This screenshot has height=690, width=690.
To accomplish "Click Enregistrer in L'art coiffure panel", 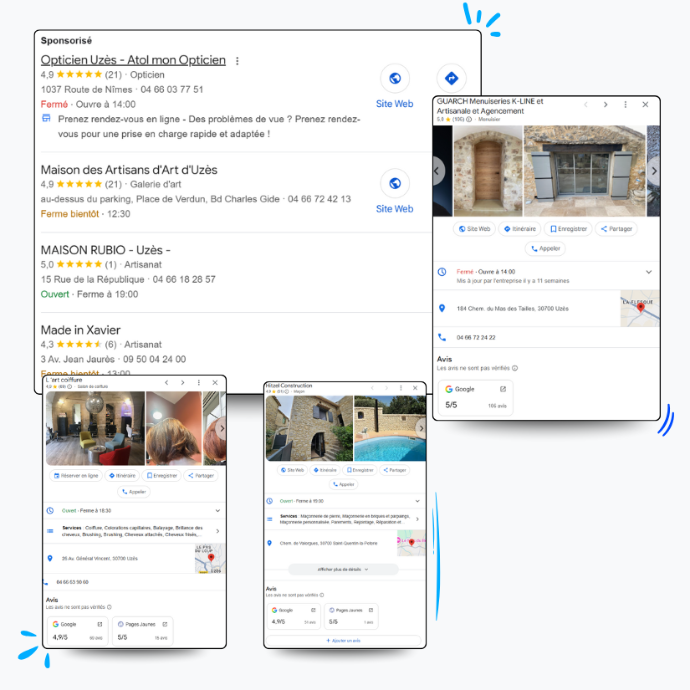I will point(161,476).
